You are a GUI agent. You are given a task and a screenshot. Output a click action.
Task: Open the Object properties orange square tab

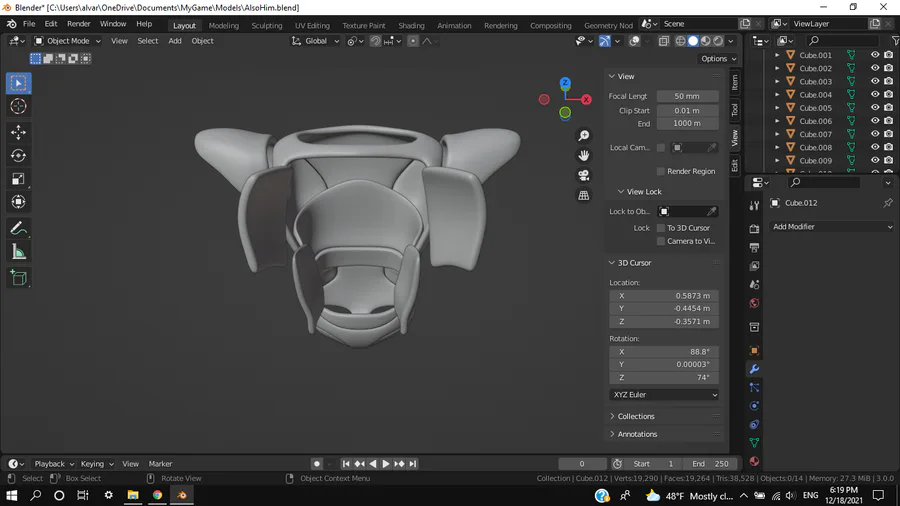754,351
